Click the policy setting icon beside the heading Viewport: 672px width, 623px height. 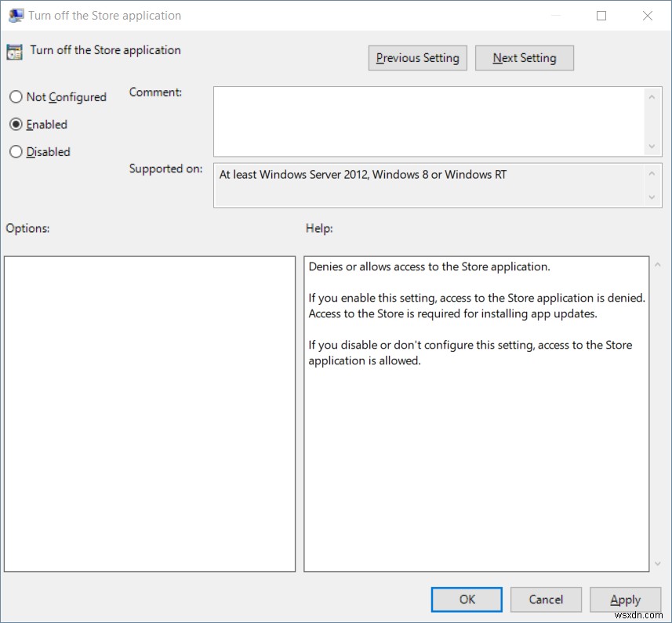click(14, 52)
